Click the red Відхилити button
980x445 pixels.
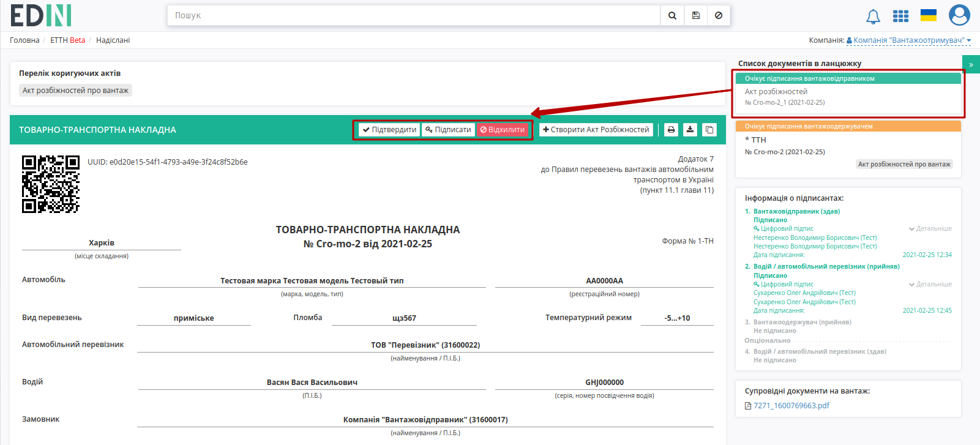(503, 130)
